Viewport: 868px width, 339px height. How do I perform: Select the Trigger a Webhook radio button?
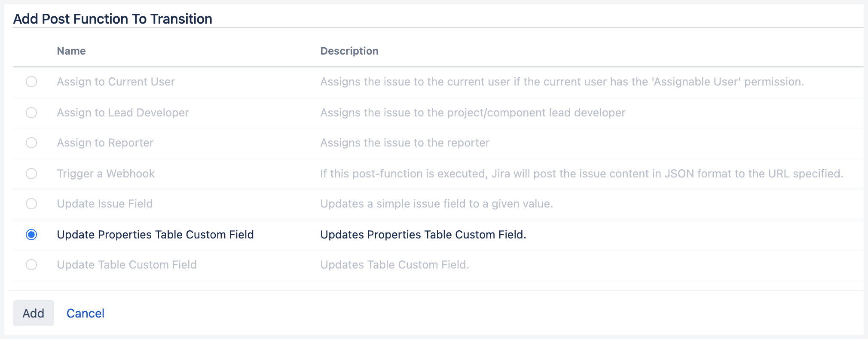(x=31, y=174)
